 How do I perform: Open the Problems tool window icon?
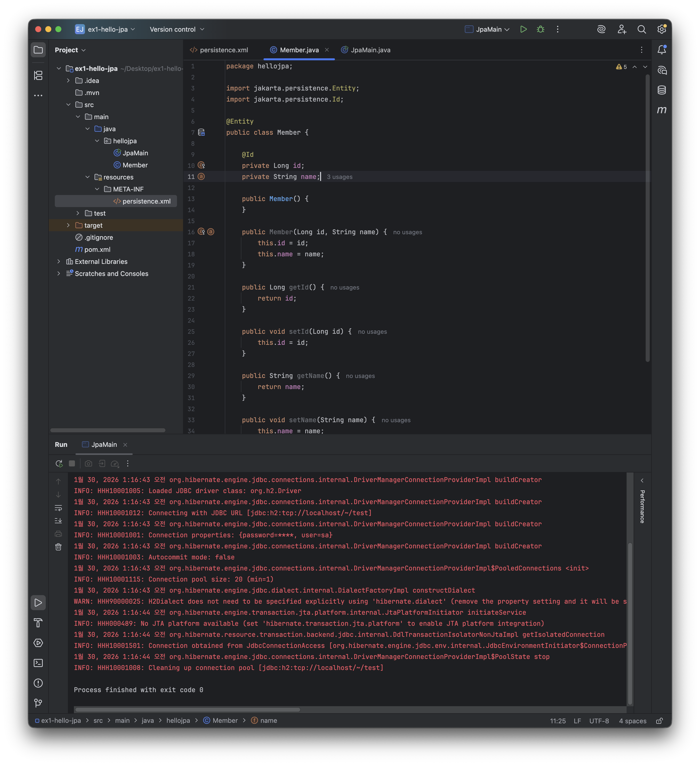pyautogui.click(x=38, y=683)
